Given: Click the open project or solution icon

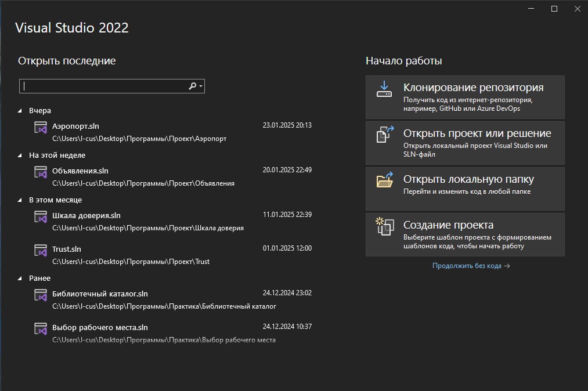Looking at the screenshot, I should click(x=385, y=134).
